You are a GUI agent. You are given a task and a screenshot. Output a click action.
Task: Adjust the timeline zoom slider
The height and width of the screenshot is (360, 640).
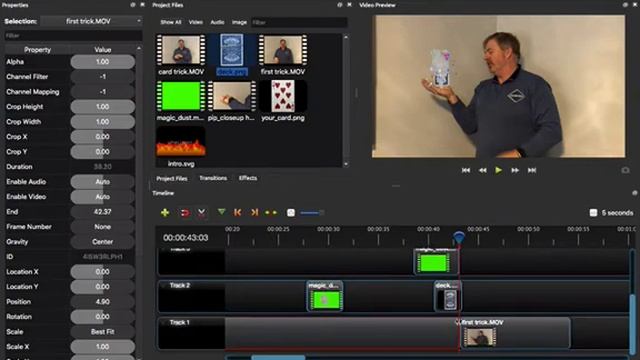point(312,213)
